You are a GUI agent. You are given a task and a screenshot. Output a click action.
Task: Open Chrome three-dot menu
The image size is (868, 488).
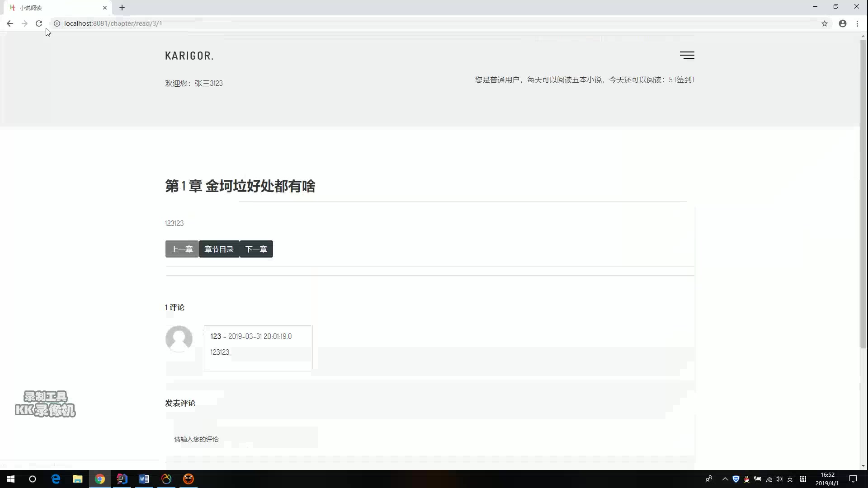pos(857,23)
